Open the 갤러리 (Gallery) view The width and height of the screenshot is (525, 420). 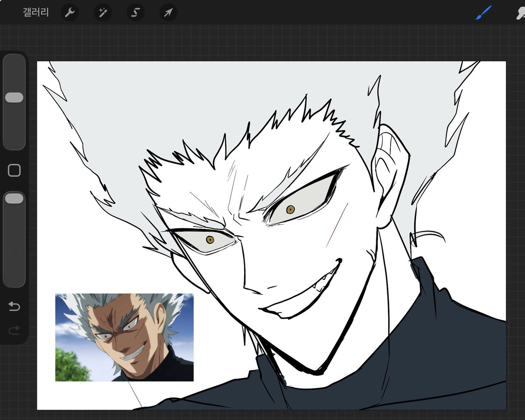[x=36, y=12]
